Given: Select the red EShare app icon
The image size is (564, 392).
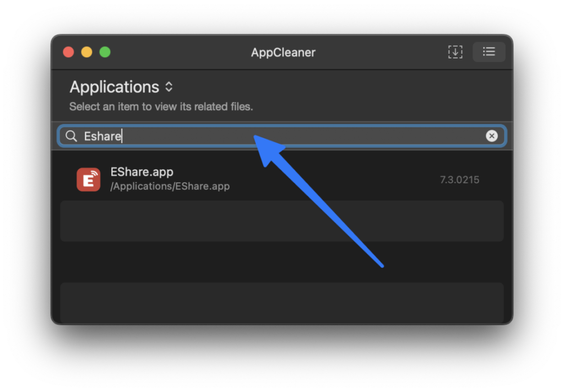Looking at the screenshot, I should coord(89,179).
